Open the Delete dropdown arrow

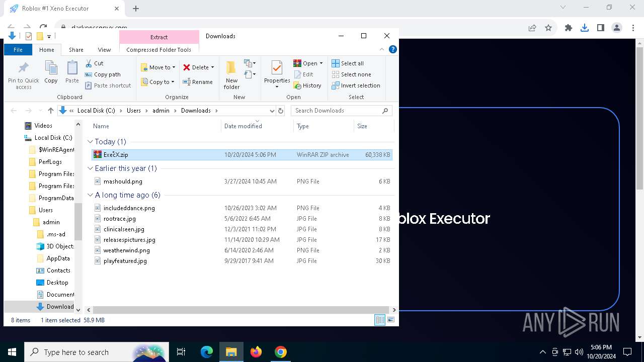212,67
